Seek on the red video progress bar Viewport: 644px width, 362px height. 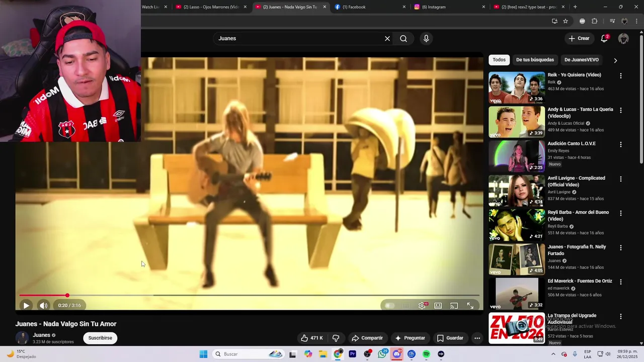click(x=249, y=296)
